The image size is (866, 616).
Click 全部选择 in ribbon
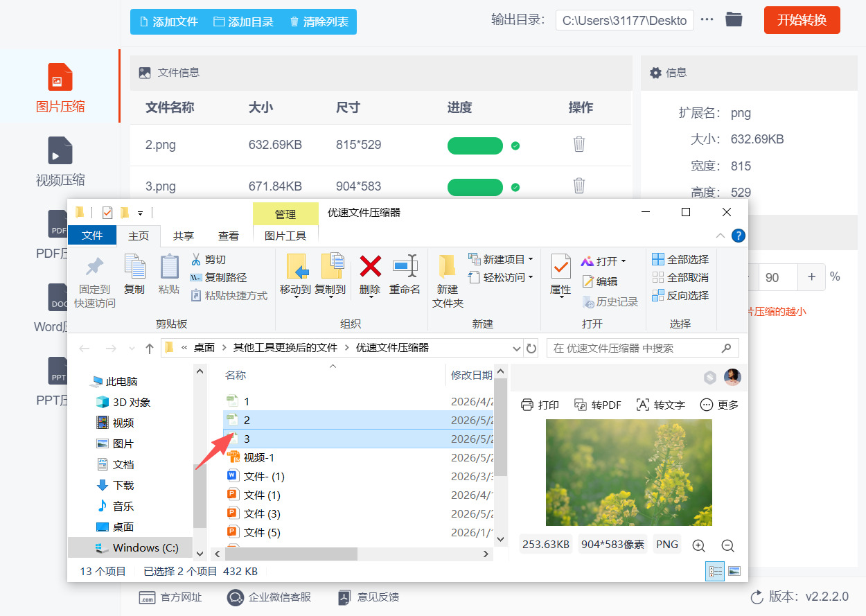click(680, 259)
